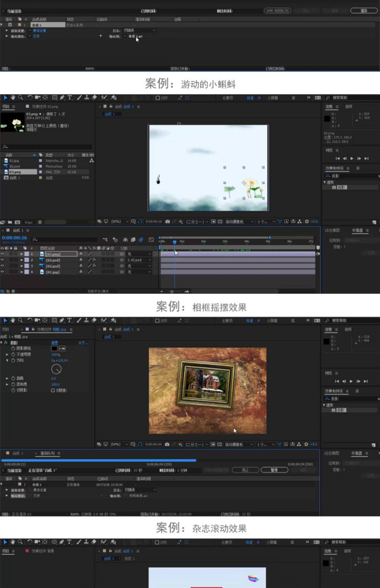380x588 pixels.
Task: Take snapshot with camera icon in 相框摇摆效果 viewer
Action: point(167,444)
